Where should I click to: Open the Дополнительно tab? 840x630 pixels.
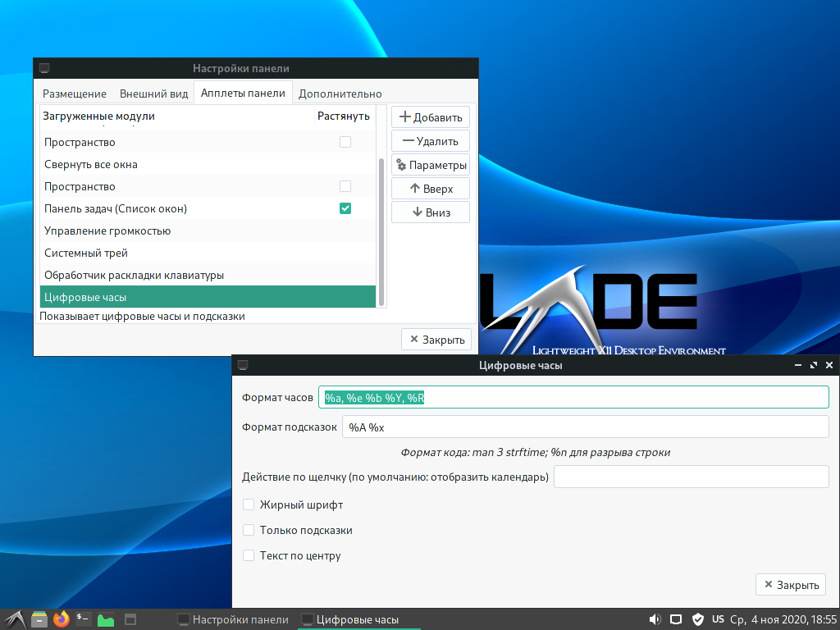340,94
